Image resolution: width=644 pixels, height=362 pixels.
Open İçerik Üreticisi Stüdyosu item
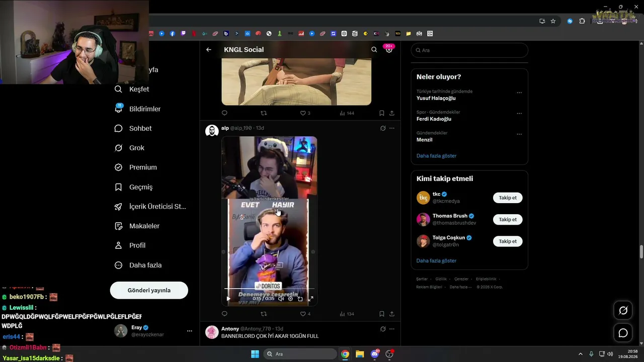coord(150,207)
